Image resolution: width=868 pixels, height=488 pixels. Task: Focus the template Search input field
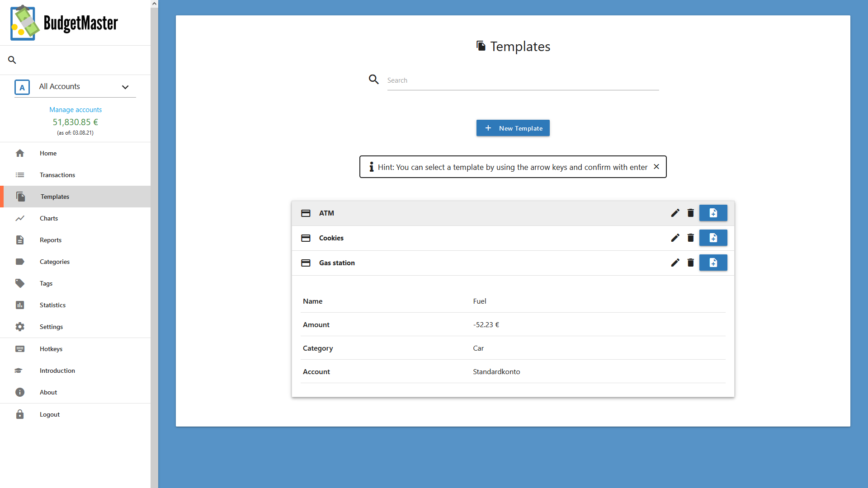point(523,80)
